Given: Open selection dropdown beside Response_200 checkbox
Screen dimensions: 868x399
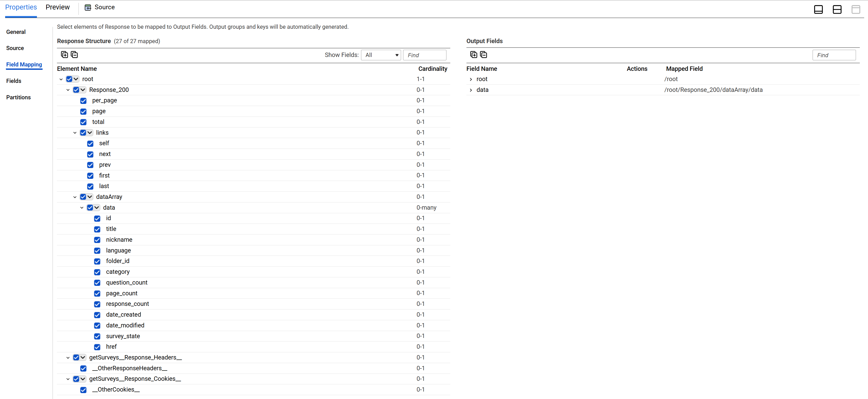Looking at the screenshot, I should (x=83, y=90).
